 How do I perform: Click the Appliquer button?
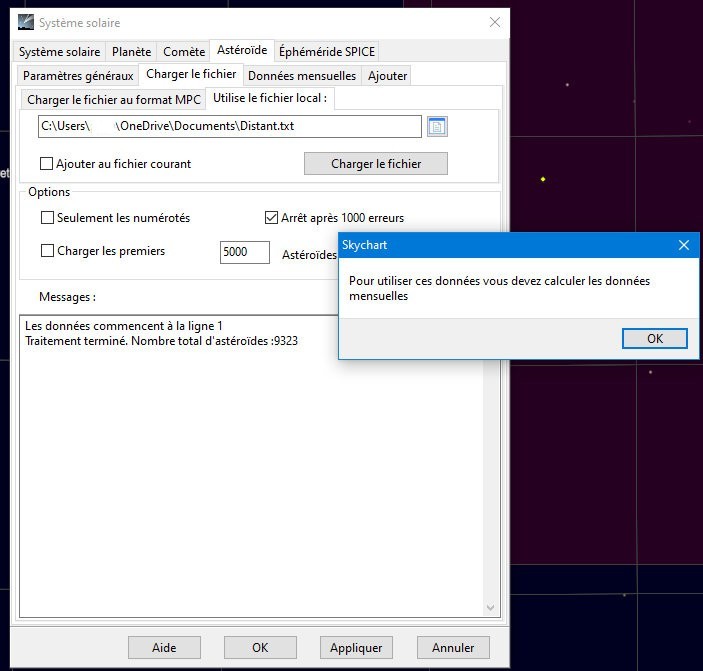pos(356,648)
